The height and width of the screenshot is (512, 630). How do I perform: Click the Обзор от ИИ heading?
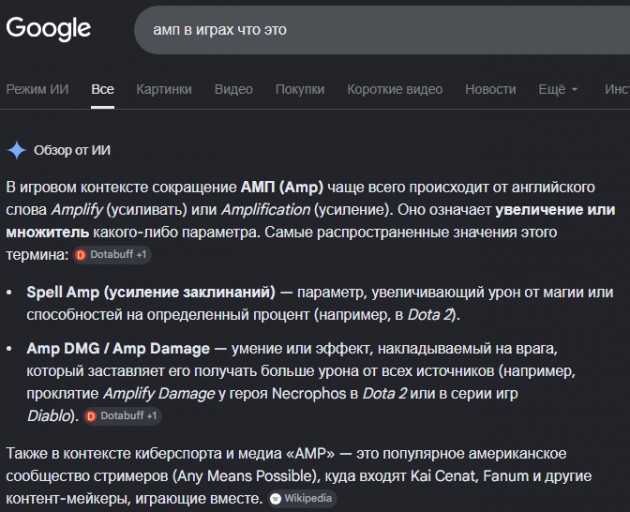[x=72, y=150]
